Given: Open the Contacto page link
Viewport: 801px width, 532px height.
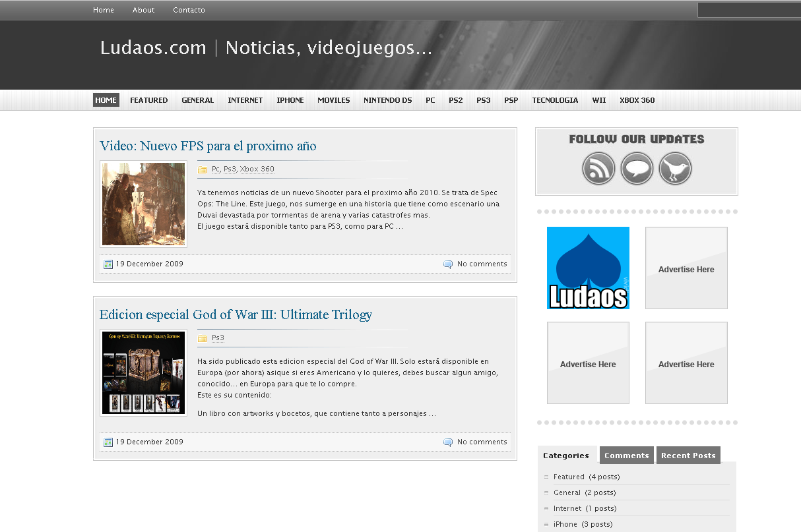Looking at the screenshot, I should tap(189, 10).
